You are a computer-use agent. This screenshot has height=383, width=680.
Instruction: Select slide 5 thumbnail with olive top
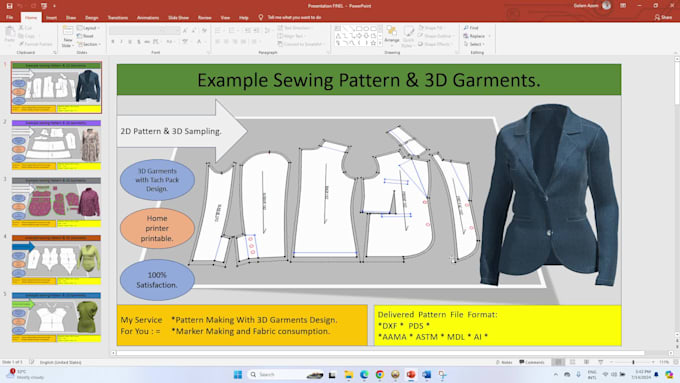(56, 317)
